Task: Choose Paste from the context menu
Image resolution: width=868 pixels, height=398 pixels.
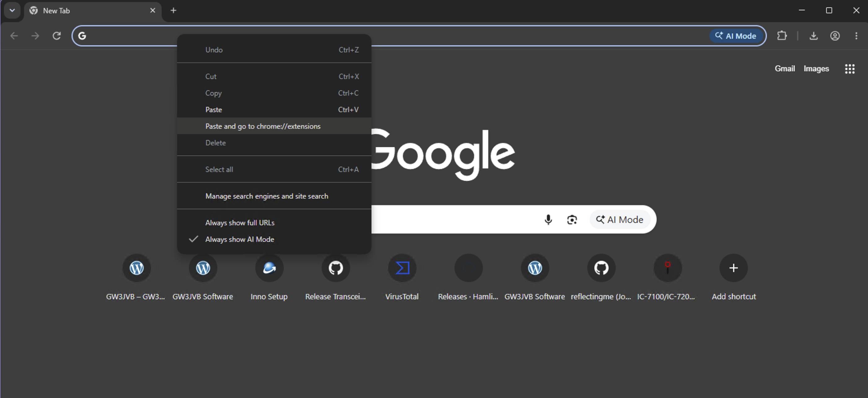Action: (274, 110)
